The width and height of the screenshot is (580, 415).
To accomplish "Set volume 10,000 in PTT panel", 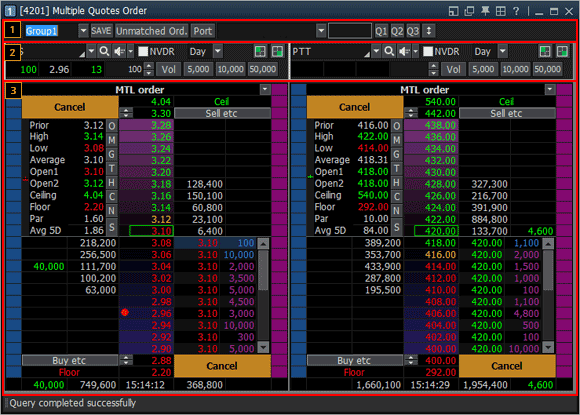I will (515, 69).
